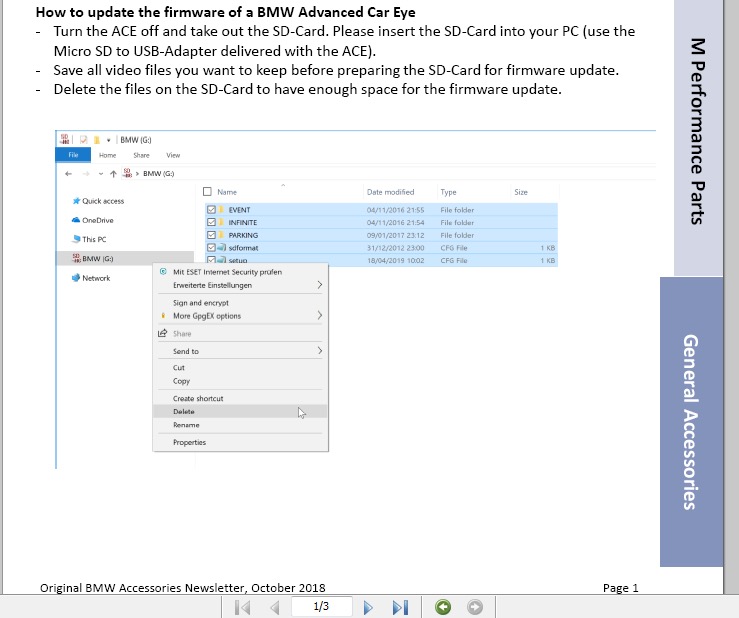Expand More GpgEX options submenu
The image size is (739, 618).
pyautogui.click(x=240, y=316)
